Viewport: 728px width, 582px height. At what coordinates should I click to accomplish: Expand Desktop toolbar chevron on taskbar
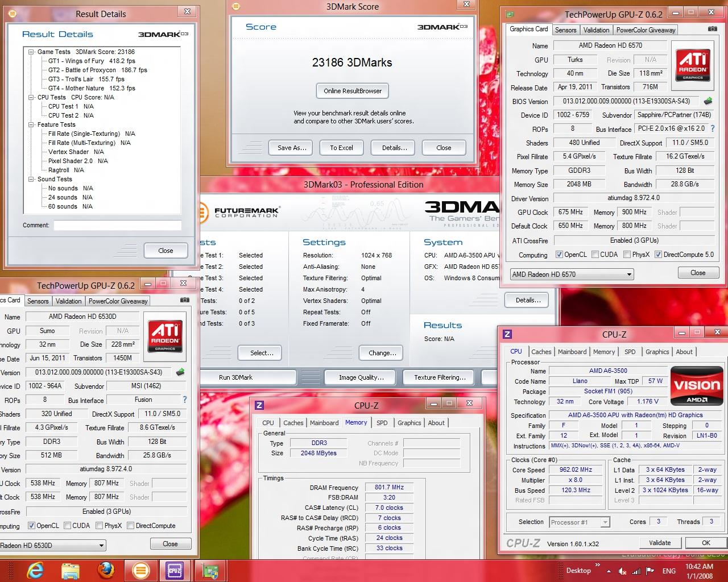tap(597, 565)
